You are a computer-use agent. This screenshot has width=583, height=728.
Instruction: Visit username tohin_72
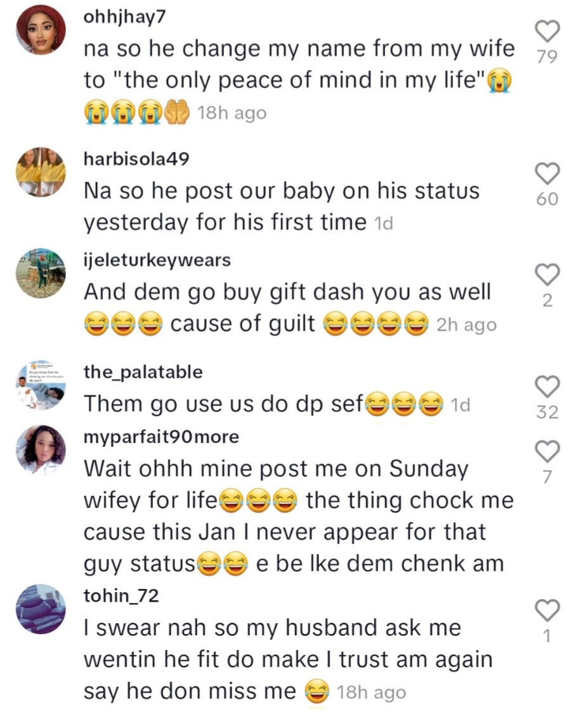pyautogui.click(x=121, y=596)
